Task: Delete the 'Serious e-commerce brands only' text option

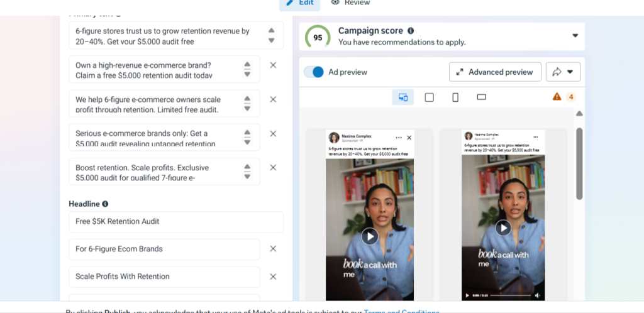Action: (x=273, y=133)
